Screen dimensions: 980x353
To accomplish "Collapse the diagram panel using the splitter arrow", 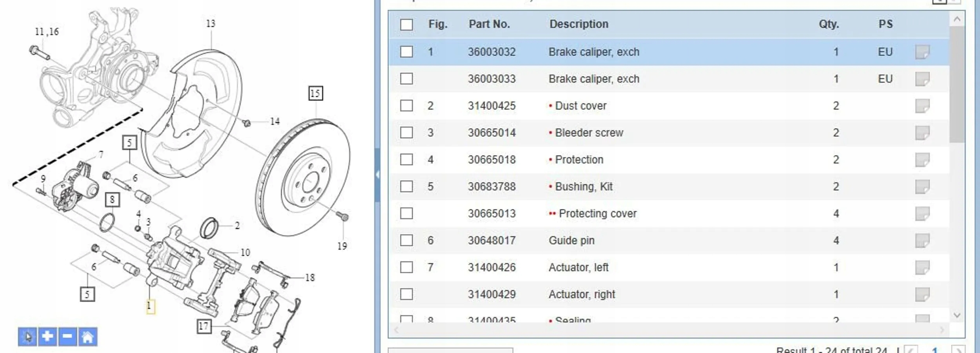I will point(377,175).
